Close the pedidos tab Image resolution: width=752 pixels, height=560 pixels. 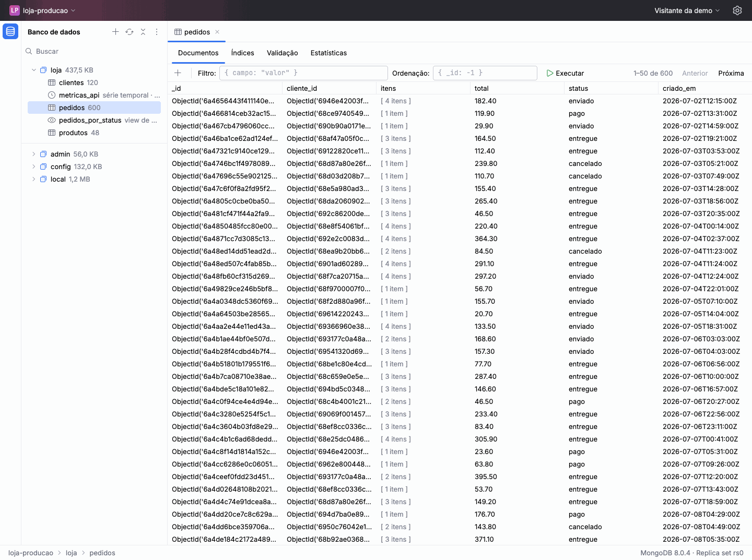[217, 32]
